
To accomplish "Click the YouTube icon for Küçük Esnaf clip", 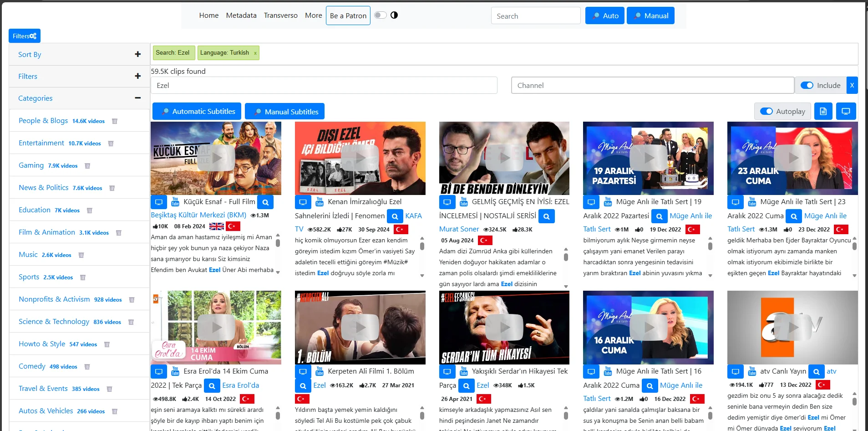I will click(175, 201).
